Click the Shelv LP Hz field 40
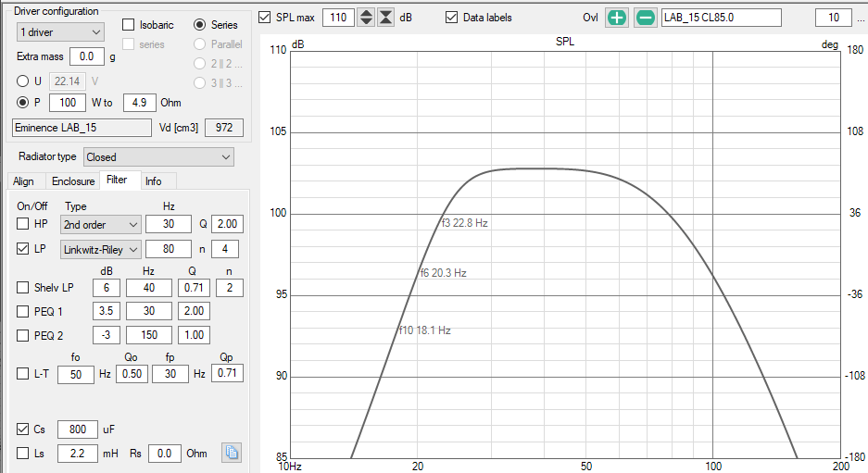 coord(149,288)
